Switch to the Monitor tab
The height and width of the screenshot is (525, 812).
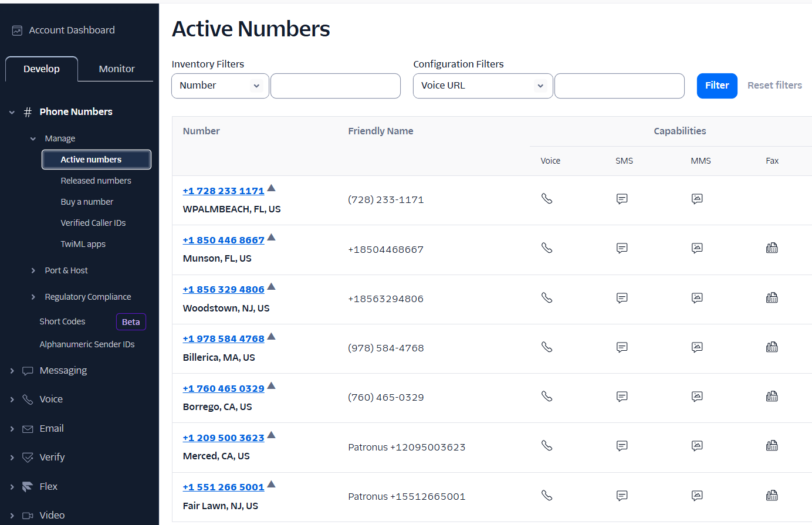[x=116, y=69]
